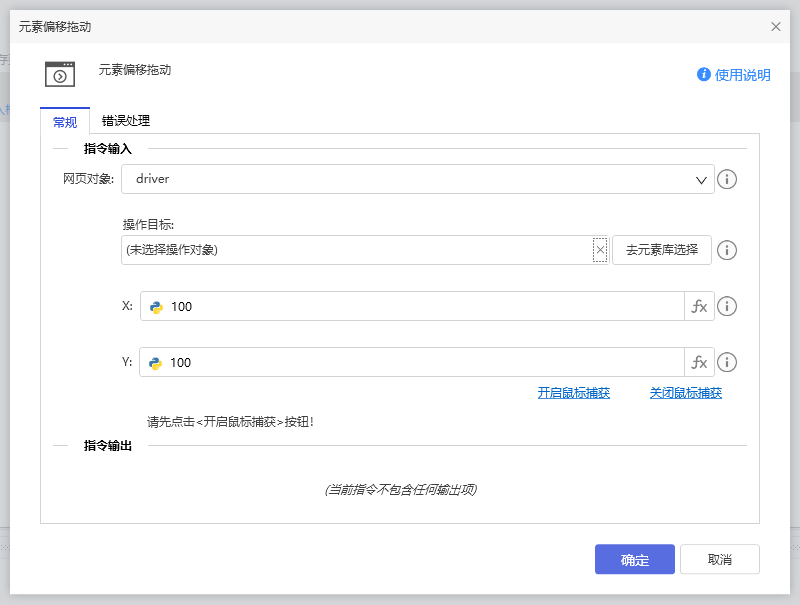Open the fx expression editor for Y
The image size is (800, 605).
click(699, 362)
